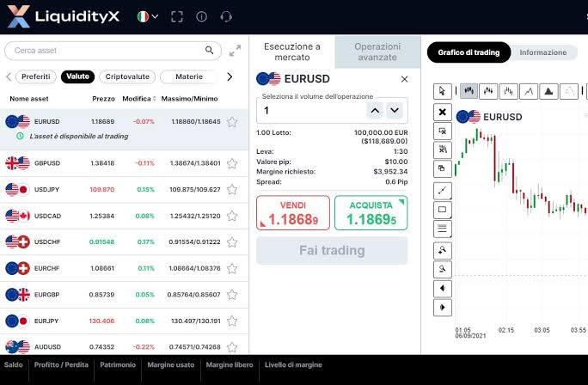Open the headset support icon
The width and height of the screenshot is (588, 385).
226,16
